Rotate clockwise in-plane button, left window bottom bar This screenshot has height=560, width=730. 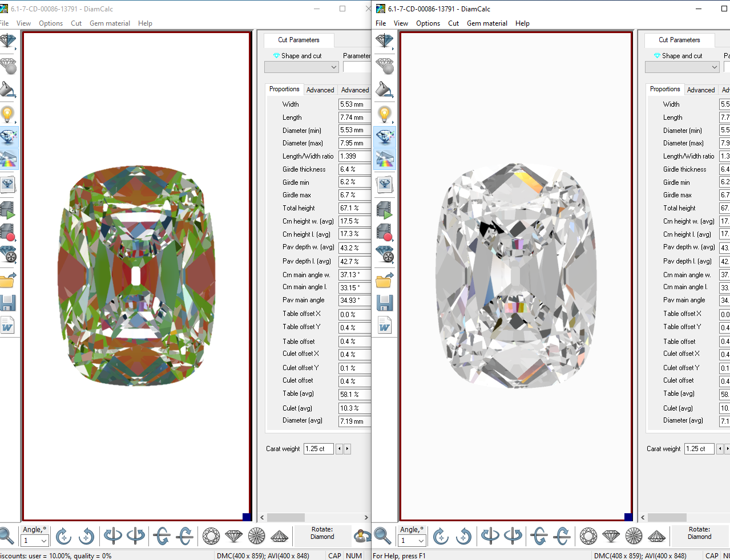[x=64, y=536]
